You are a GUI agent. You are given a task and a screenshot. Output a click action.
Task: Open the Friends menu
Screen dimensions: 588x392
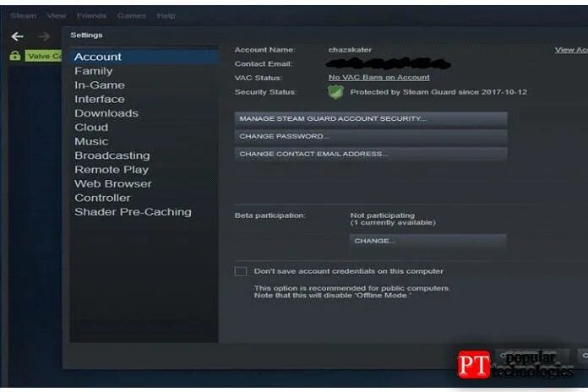point(91,16)
